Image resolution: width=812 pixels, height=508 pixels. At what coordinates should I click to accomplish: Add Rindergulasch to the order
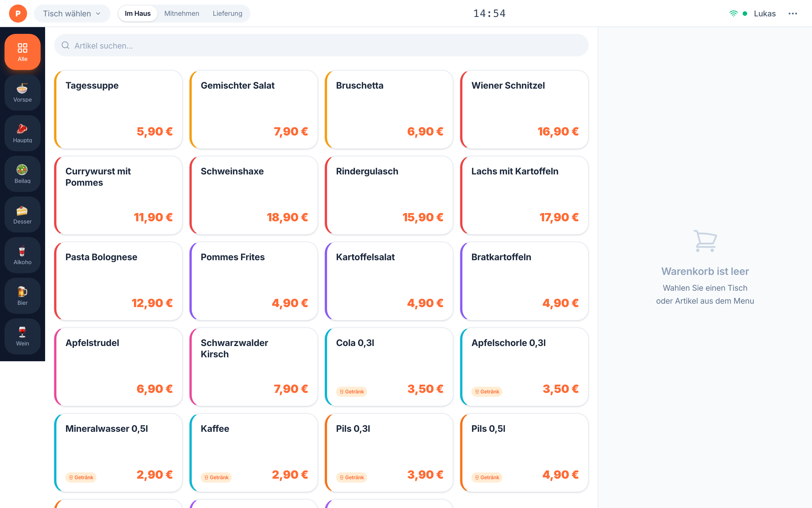tap(389, 195)
